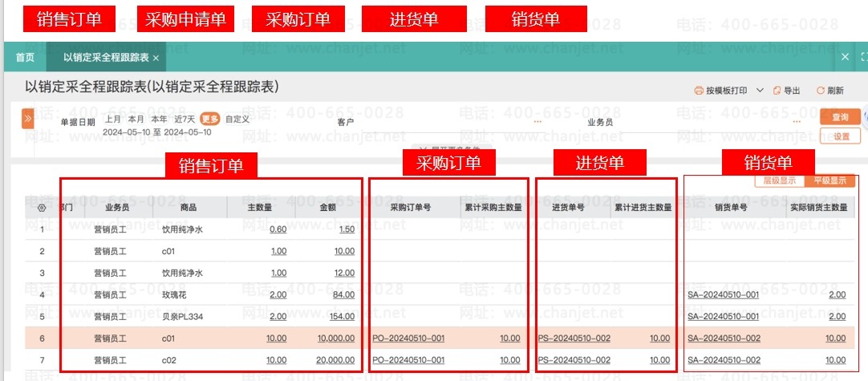
Task: Click the print-by-template printer icon
Action: [x=698, y=91]
